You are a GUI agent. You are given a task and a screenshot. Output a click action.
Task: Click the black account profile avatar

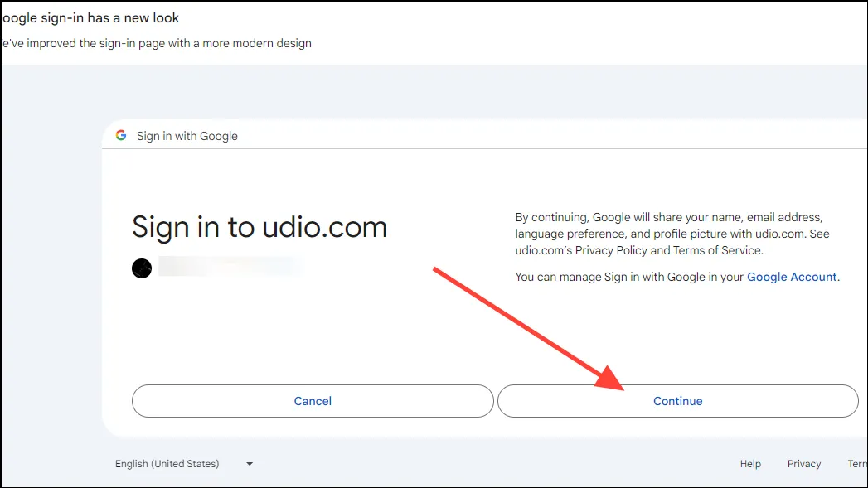pos(142,268)
